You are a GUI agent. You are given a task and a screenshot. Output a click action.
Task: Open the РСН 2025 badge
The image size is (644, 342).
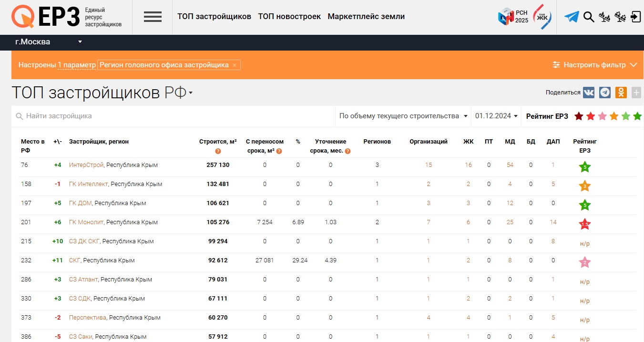(x=513, y=17)
